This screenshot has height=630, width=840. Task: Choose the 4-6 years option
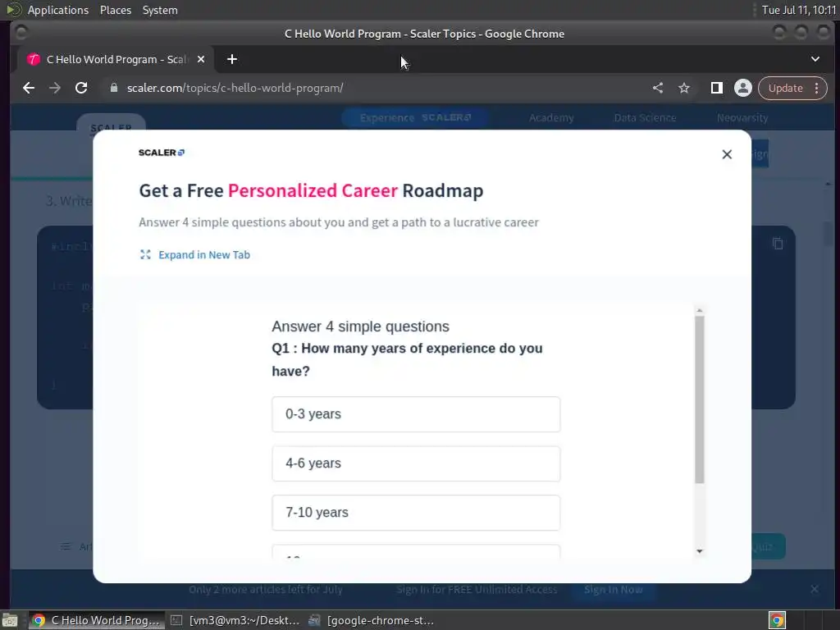(x=416, y=463)
